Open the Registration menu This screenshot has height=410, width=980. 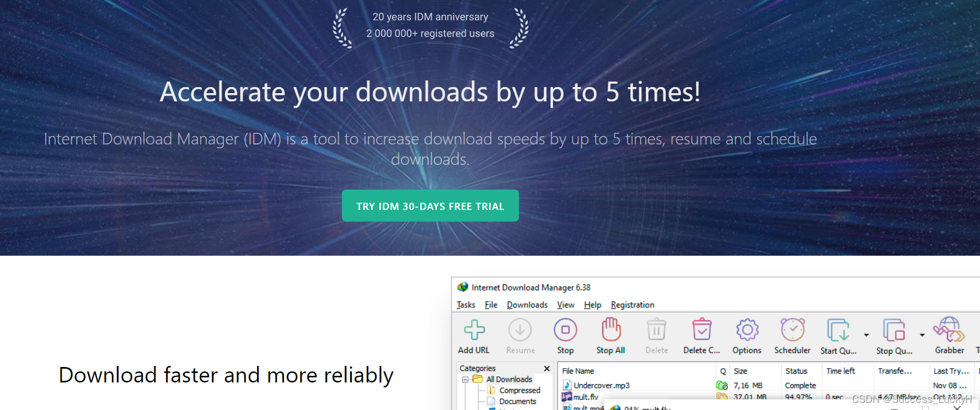(633, 305)
